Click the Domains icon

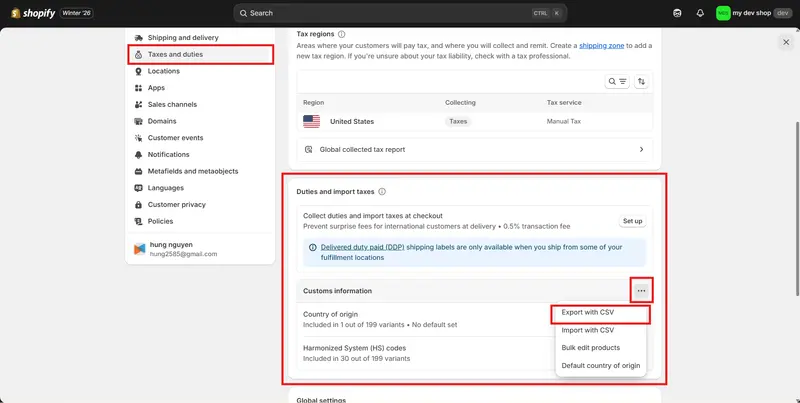click(138, 121)
